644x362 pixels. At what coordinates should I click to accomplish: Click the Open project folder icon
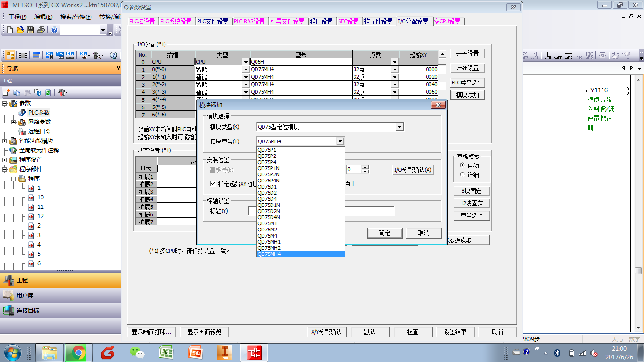(20, 30)
